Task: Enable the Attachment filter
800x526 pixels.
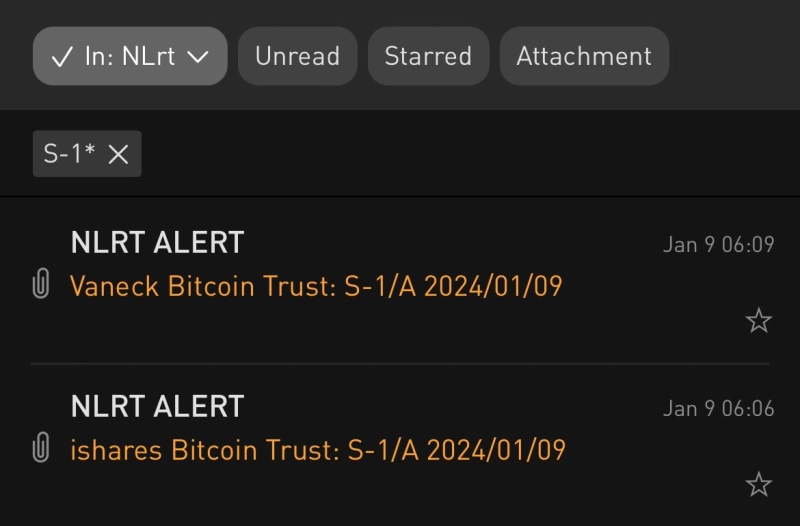Action: click(584, 56)
